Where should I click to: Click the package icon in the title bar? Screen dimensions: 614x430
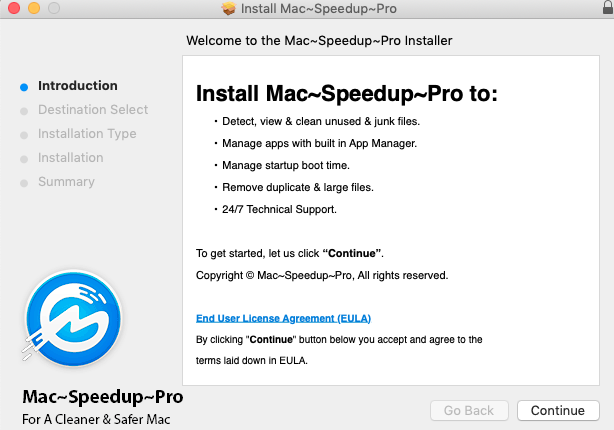tap(229, 9)
